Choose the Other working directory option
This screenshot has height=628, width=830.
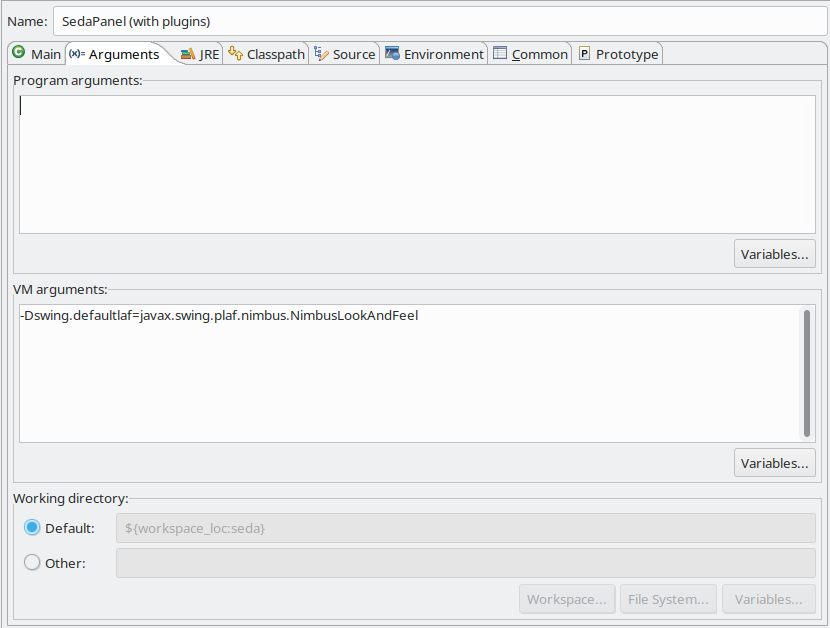(x=32, y=563)
